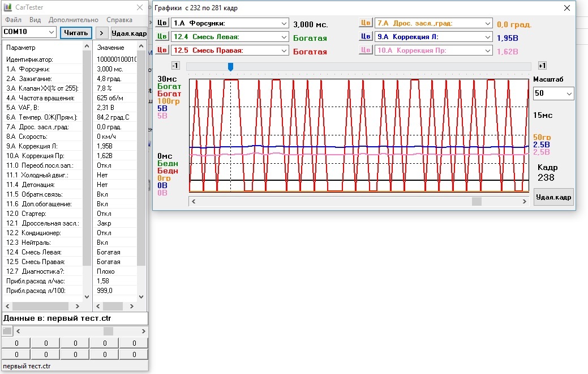Expand the COM10 port dropdown
588x374 pixels.
51,32
